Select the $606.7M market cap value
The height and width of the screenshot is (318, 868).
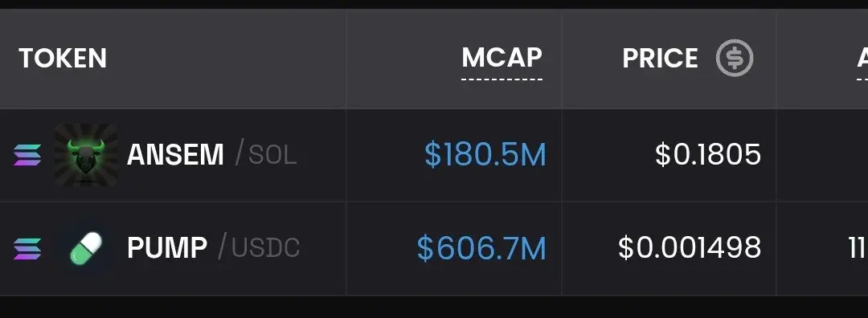coord(481,248)
